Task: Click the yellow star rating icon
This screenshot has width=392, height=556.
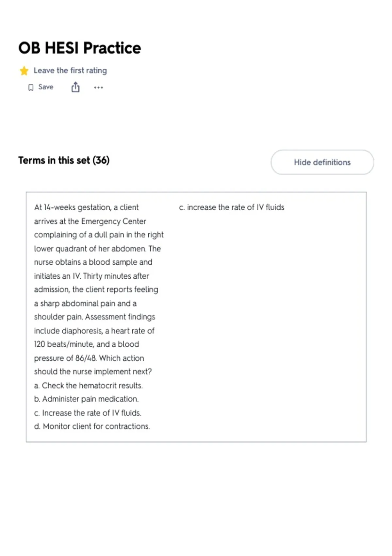Action: [24, 71]
